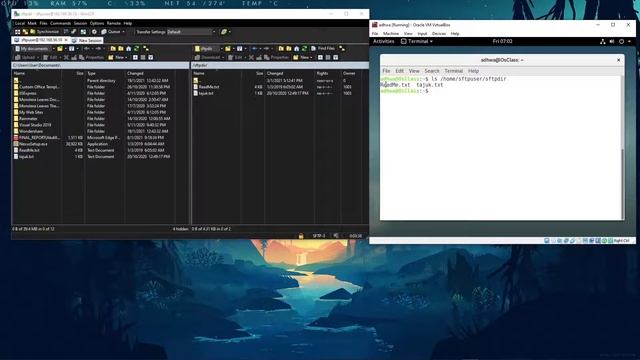640x360 pixels.
Task: Click Download button in remote panel
Action: [209, 58]
